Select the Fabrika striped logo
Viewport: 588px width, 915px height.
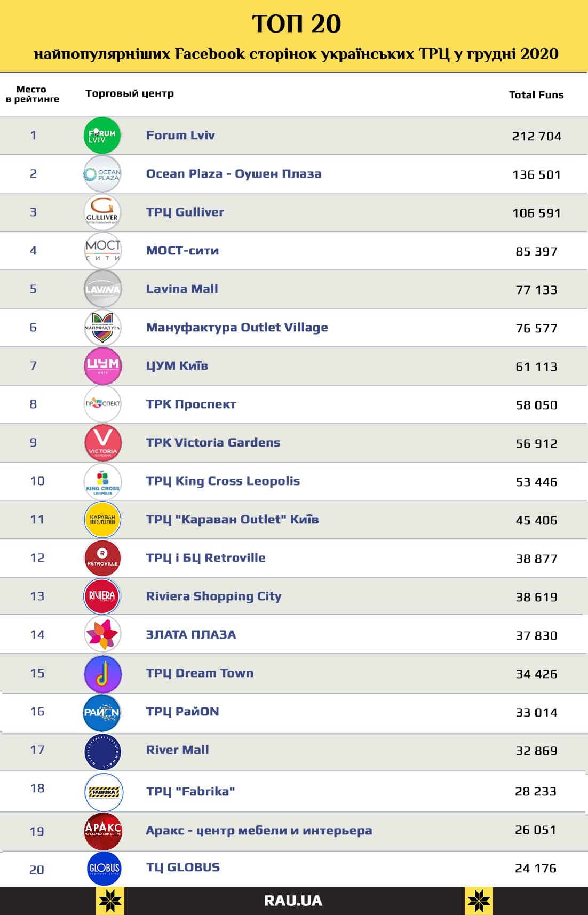[x=104, y=792]
